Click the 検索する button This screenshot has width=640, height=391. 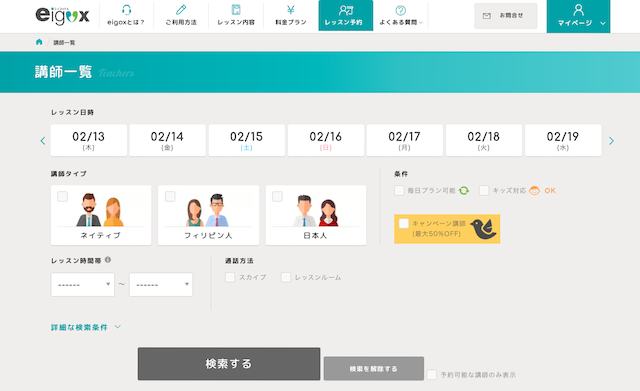coord(229,364)
